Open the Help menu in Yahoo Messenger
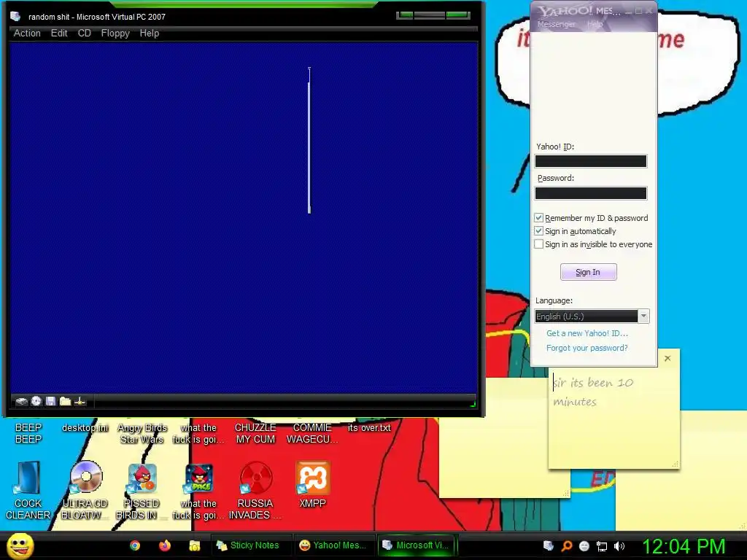Viewport: 747px width, 560px height. (x=595, y=24)
